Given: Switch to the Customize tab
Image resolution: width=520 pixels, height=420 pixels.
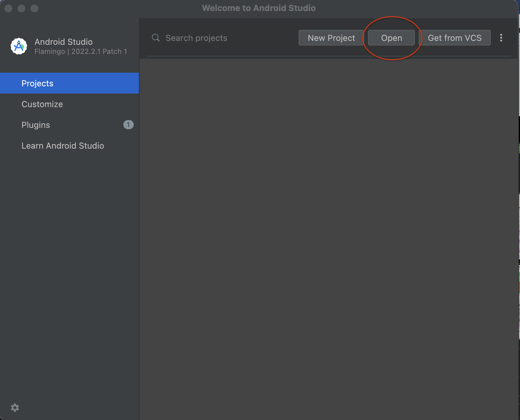Looking at the screenshot, I should pyautogui.click(x=69, y=104).
